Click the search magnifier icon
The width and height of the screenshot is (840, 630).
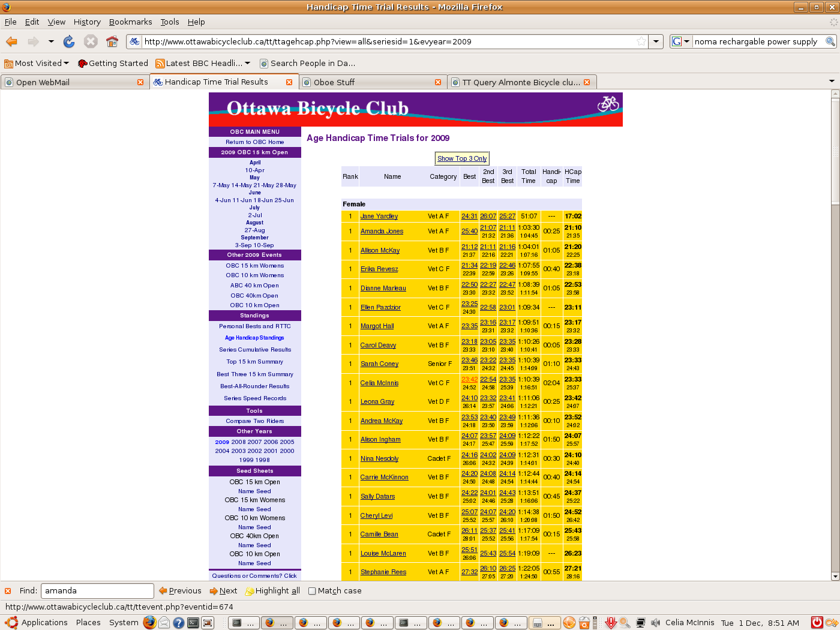pyautogui.click(x=830, y=41)
